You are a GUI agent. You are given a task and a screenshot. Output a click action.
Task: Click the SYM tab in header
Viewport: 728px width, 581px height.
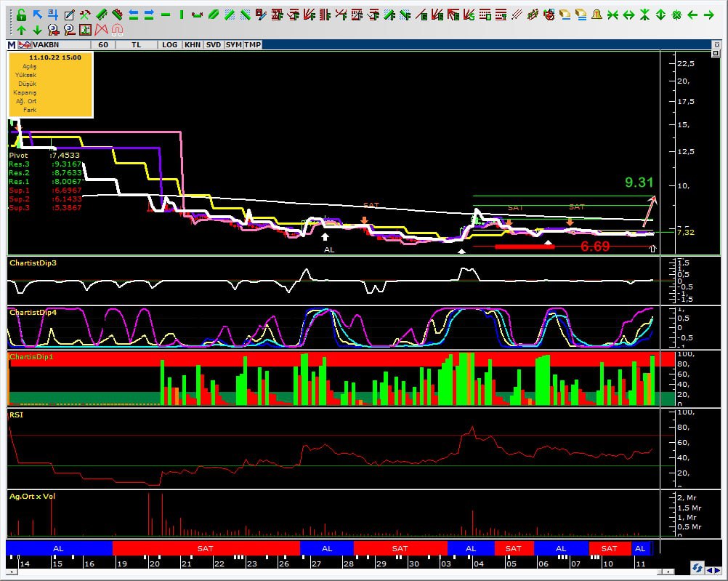pyautogui.click(x=233, y=45)
